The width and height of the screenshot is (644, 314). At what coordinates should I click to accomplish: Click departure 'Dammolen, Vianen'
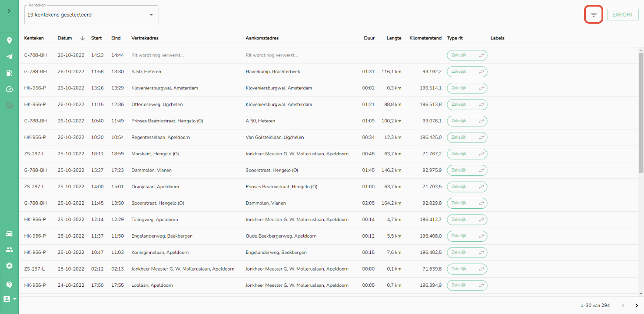pyautogui.click(x=152, y=170)
